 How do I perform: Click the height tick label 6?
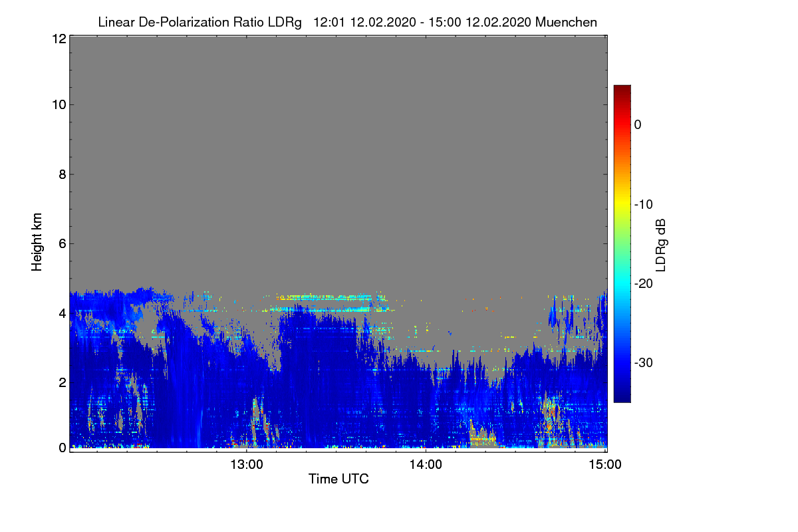click(x=62, y=243)
